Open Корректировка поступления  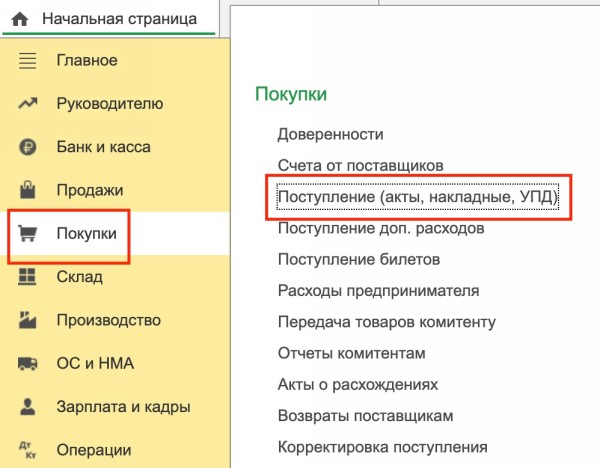pyautogui.click(x=382, y=446)
